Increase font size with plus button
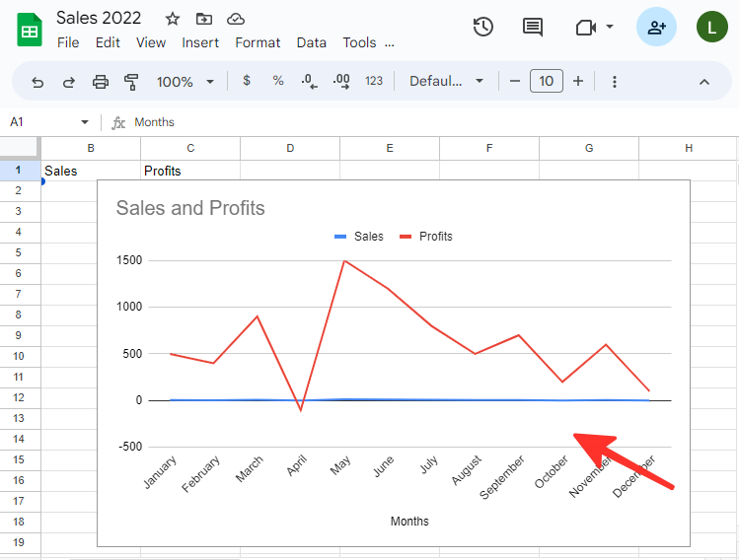The image size is (739, 560). click(x=578, y=81)
